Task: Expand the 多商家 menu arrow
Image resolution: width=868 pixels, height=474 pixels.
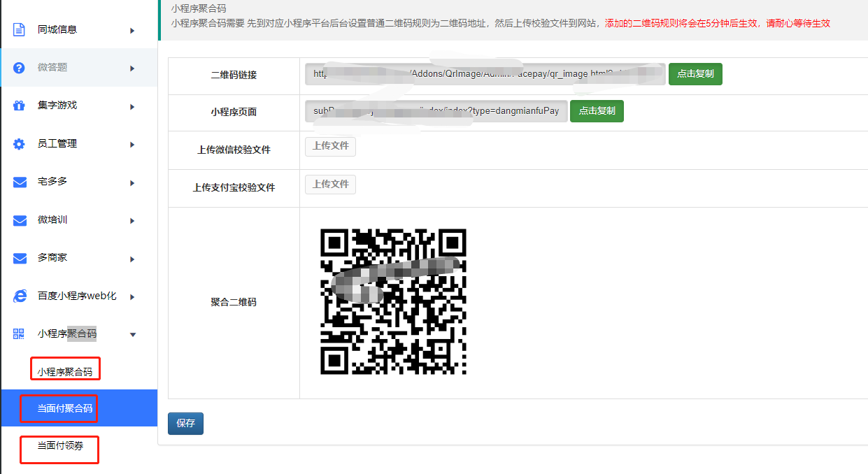Action: tap(132, 259)
